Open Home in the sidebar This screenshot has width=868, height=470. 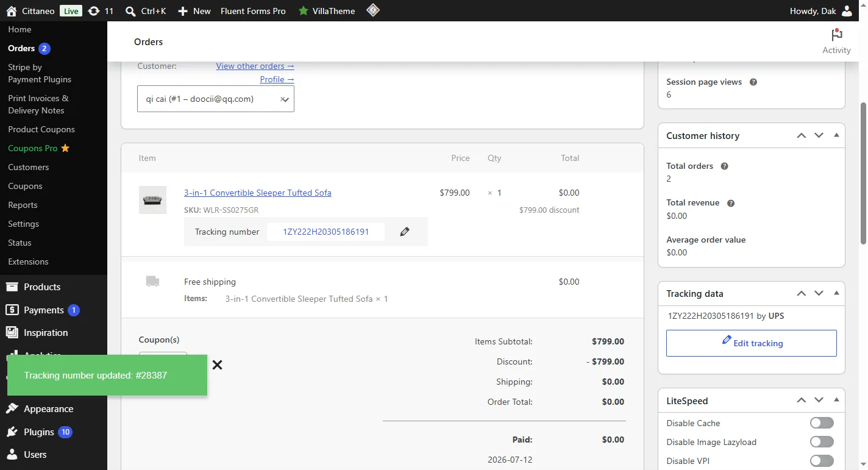pos(20,29)
